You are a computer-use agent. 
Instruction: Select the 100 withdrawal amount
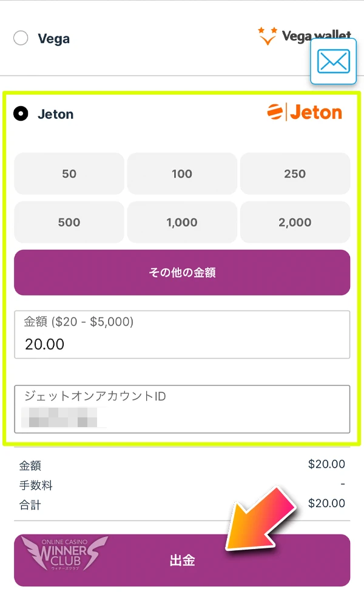pos(182,174)
